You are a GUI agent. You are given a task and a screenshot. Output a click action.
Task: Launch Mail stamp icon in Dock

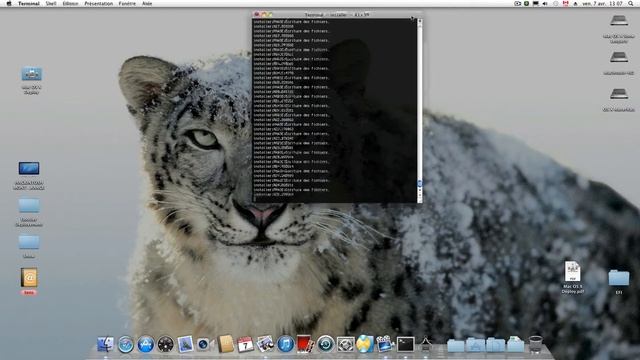point(185,344)
